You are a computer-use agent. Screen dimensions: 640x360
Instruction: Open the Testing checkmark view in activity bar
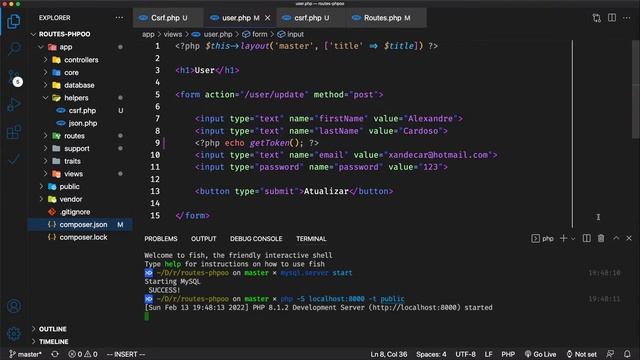pyautogui.click(x=14, y=159)
